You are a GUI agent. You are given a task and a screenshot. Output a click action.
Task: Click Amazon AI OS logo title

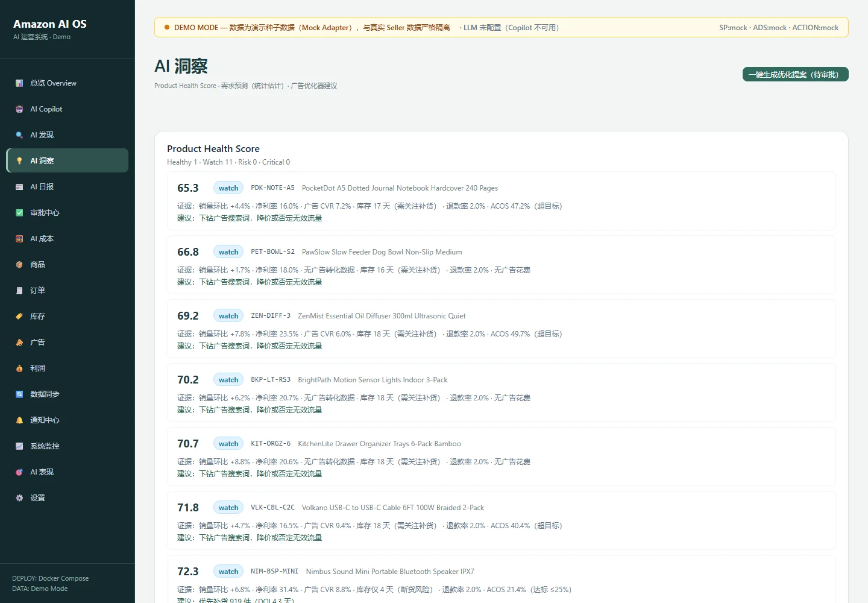[50, 24]
